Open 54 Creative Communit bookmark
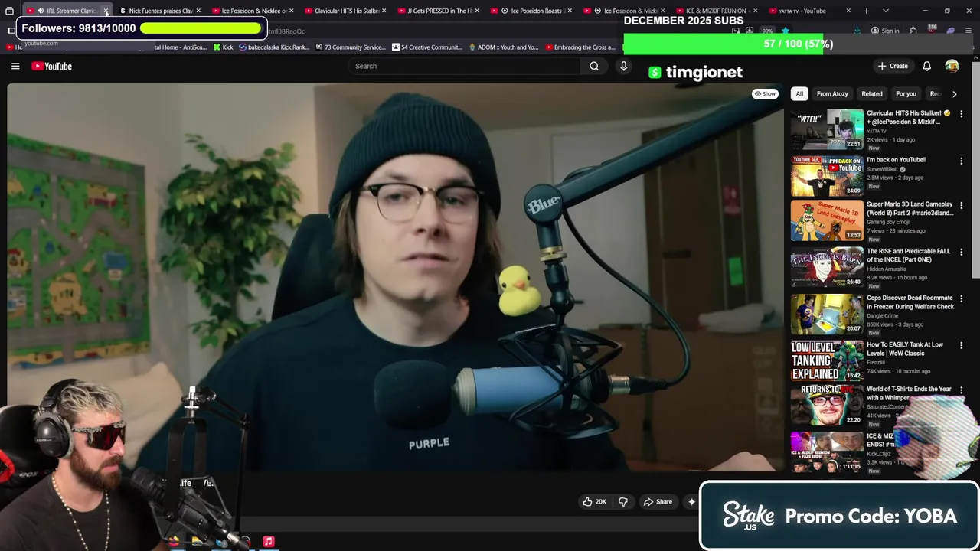 point(426,47)
